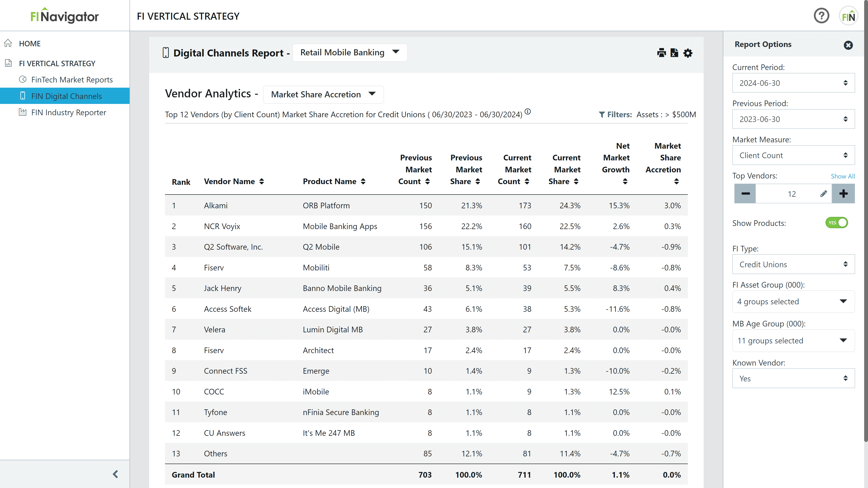Click the FIN Industry Reporter chart icon
This screenshot has height=488, width=868.
point(23,112)
